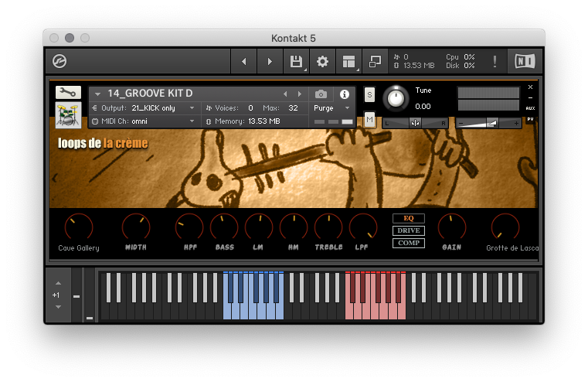Click the WIDTH knob
The width and height of the screenshot is (588, 382).
(136, 227)
